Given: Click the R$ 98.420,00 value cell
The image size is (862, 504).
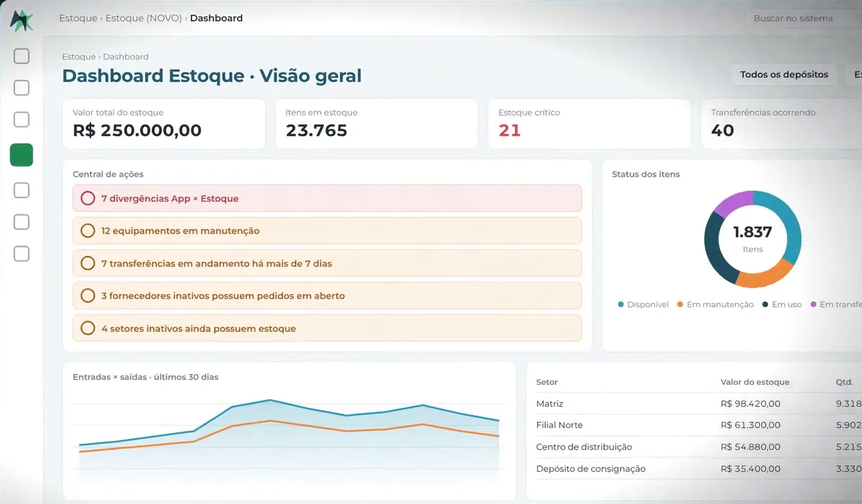Looking at the screenshot, I should click(750, 403).
